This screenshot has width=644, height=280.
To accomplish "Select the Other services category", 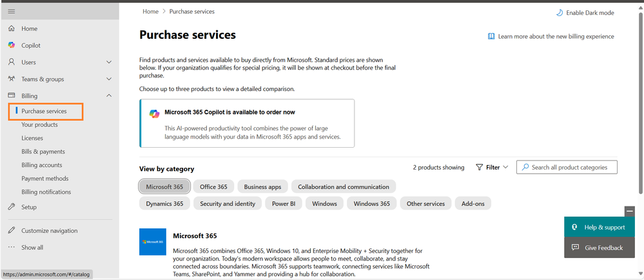I will [425, 203].
